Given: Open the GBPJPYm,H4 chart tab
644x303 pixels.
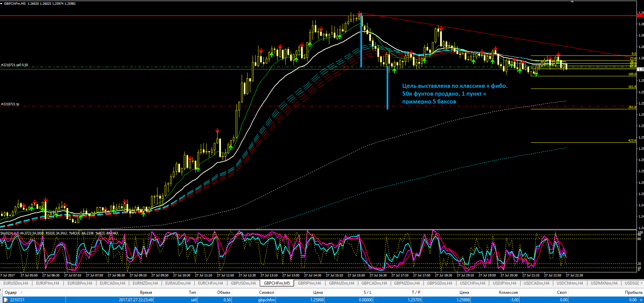Looking at the screenshot, I should tap(309, 283).
